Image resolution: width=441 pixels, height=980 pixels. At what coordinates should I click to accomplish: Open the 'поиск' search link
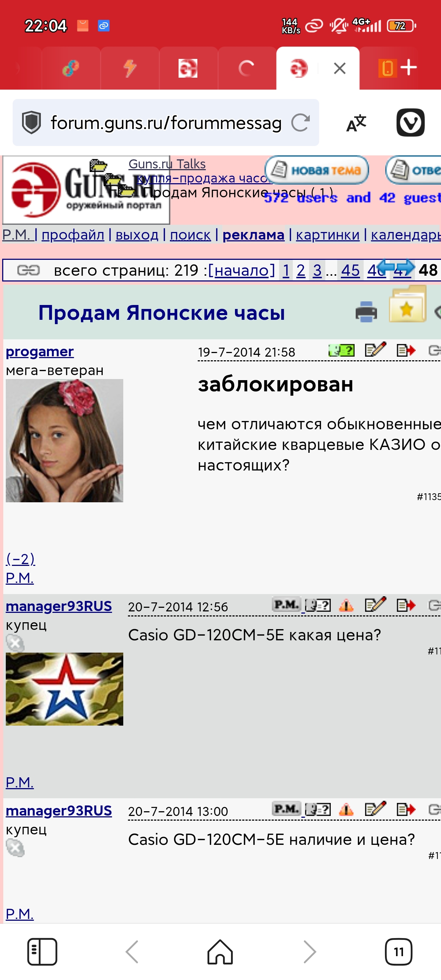[x=190, y=235]
